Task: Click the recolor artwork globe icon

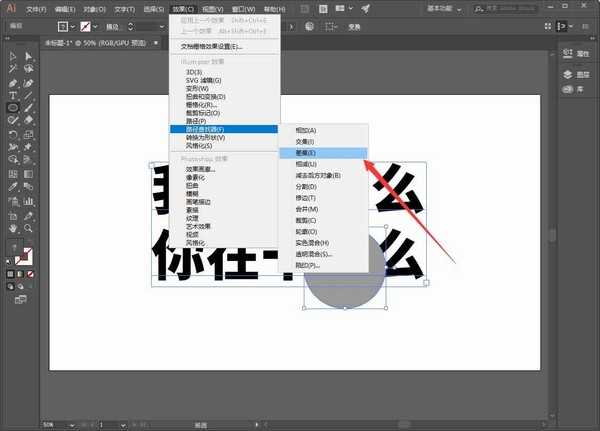Action: [x=310, y=26]
